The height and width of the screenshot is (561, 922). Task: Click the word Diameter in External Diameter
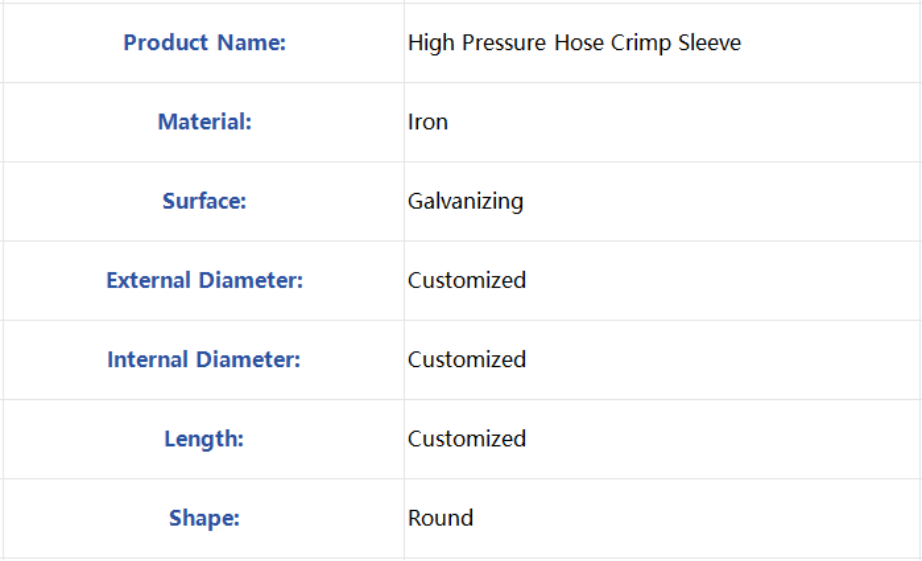tap(250, 280)
